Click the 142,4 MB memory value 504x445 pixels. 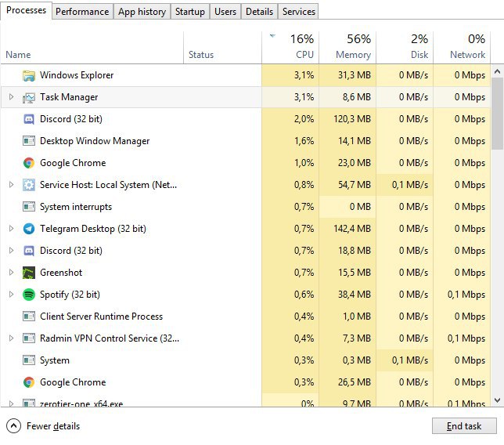(x=352, y=229)
